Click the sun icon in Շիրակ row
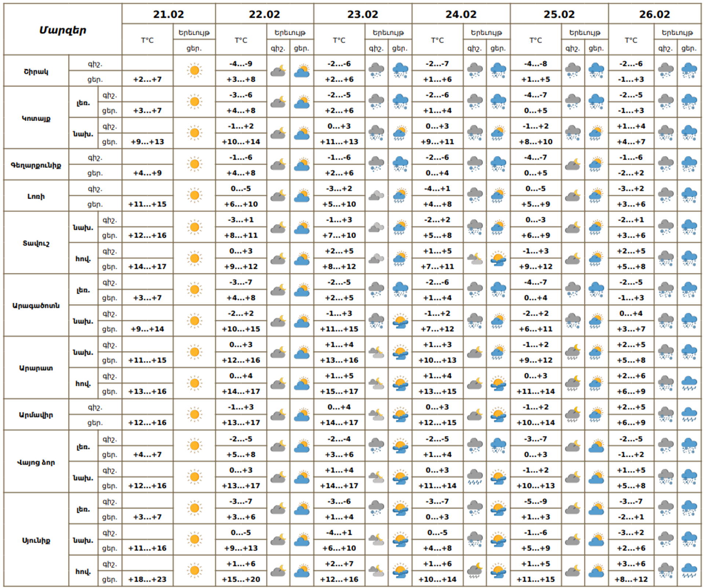 click(x=194, y=71)
